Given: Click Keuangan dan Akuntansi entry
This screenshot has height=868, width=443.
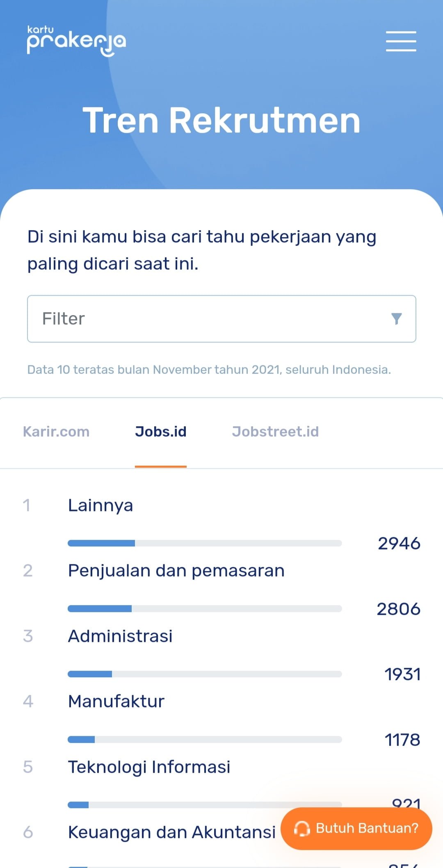Looking at the screenshot, I should coord(172,832).
